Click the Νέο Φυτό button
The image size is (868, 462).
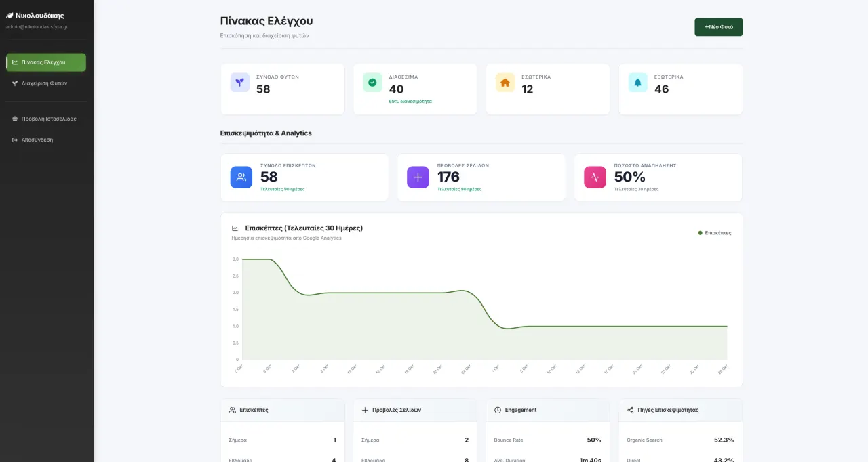tap(718, 27)
